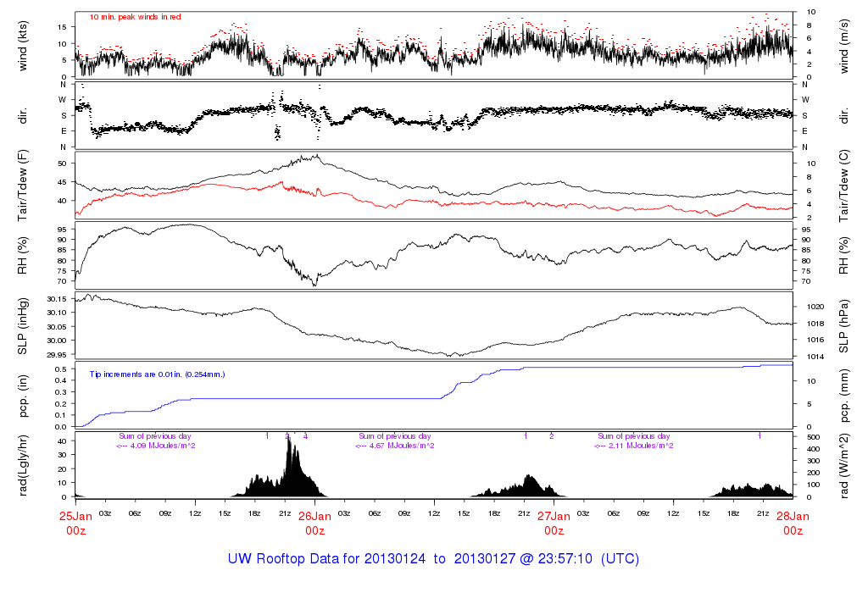Click the 'wind (kts)' axis label
868x593 pixels.
click(x=22, y=46)
